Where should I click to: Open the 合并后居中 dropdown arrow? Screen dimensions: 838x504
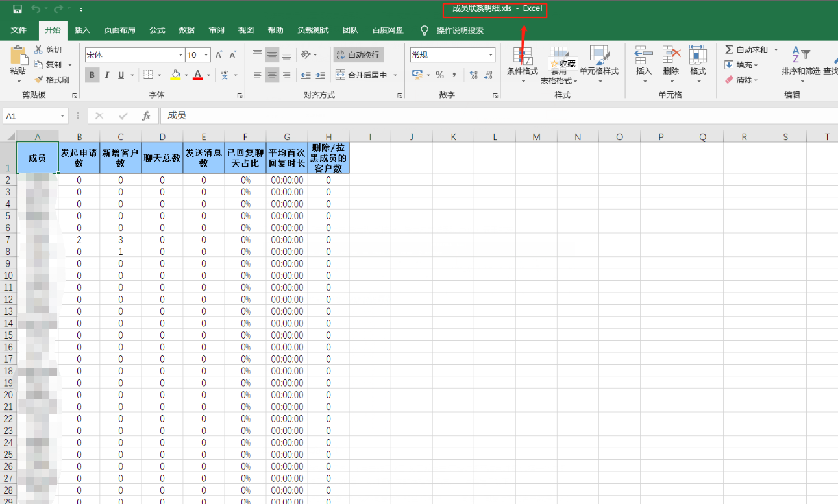click(x=395, y=75)
